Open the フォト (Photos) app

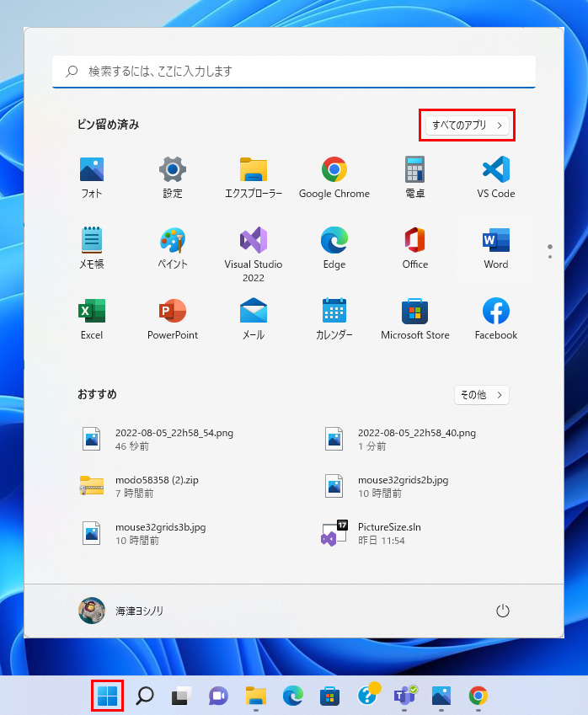[x=92, y=178]
